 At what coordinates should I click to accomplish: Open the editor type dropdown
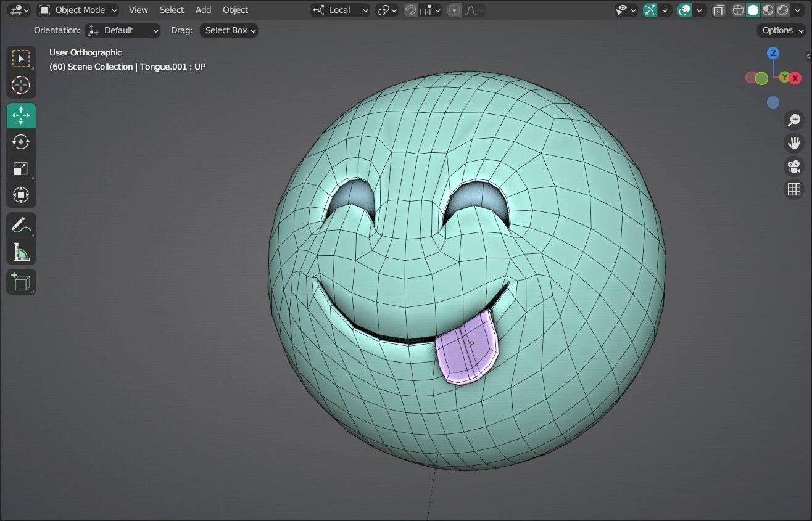(20, 10)
